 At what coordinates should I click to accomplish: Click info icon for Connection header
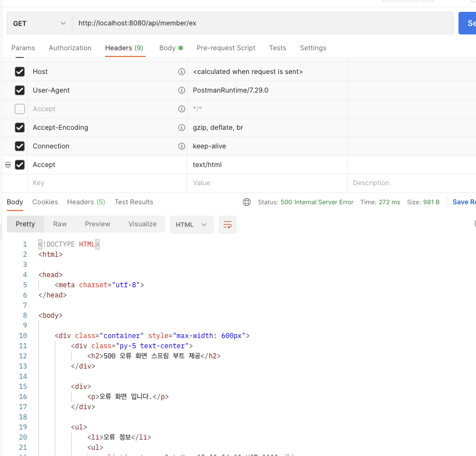182,146
